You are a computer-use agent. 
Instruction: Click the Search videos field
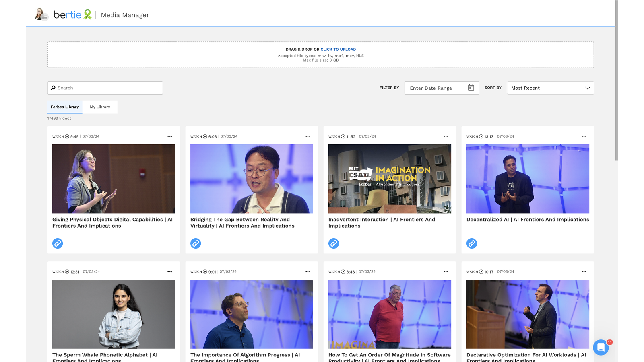click(105, 88)
